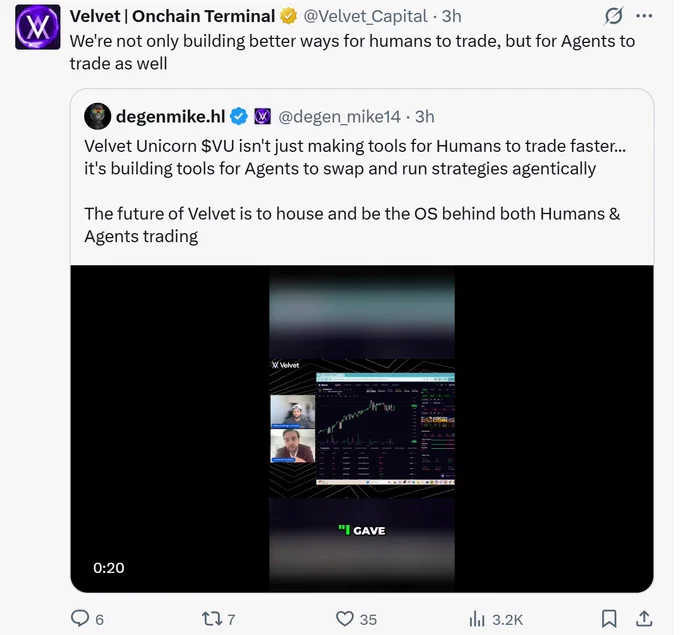The width and height of the screenshot is (680, 635).
Task: Click the reply speech bubble icon
Action: (80, 618)
